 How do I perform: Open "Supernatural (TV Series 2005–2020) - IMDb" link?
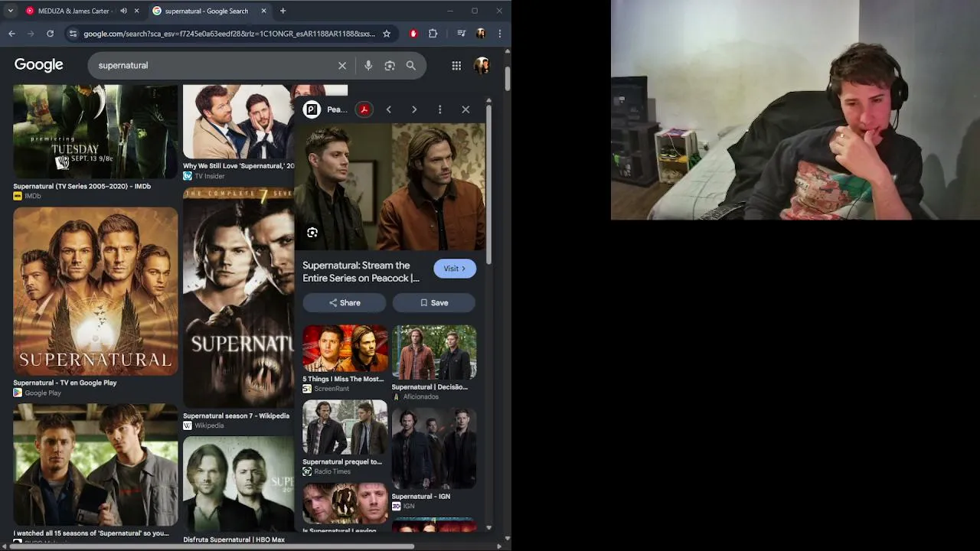coord(82,186)
